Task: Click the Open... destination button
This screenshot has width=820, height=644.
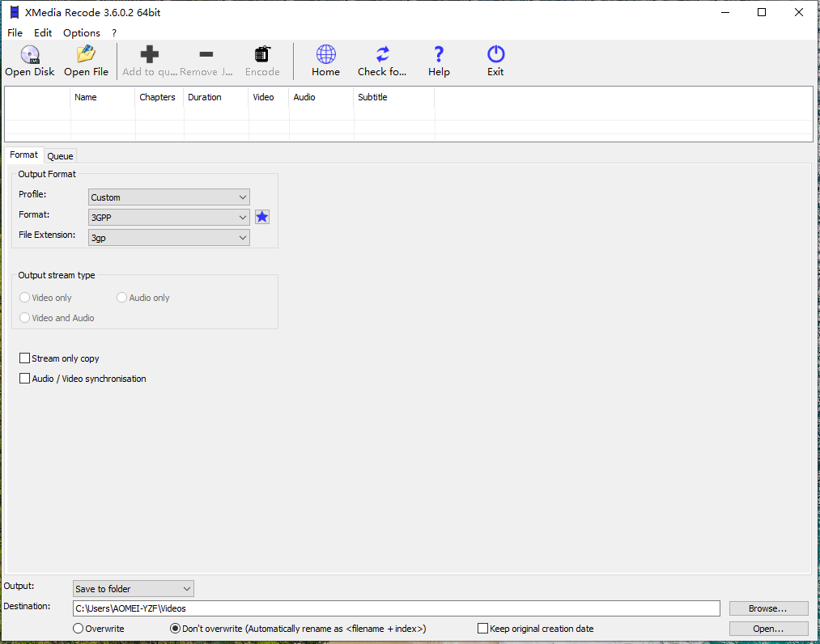Action: pyautogui.click(x=768, y=629)
